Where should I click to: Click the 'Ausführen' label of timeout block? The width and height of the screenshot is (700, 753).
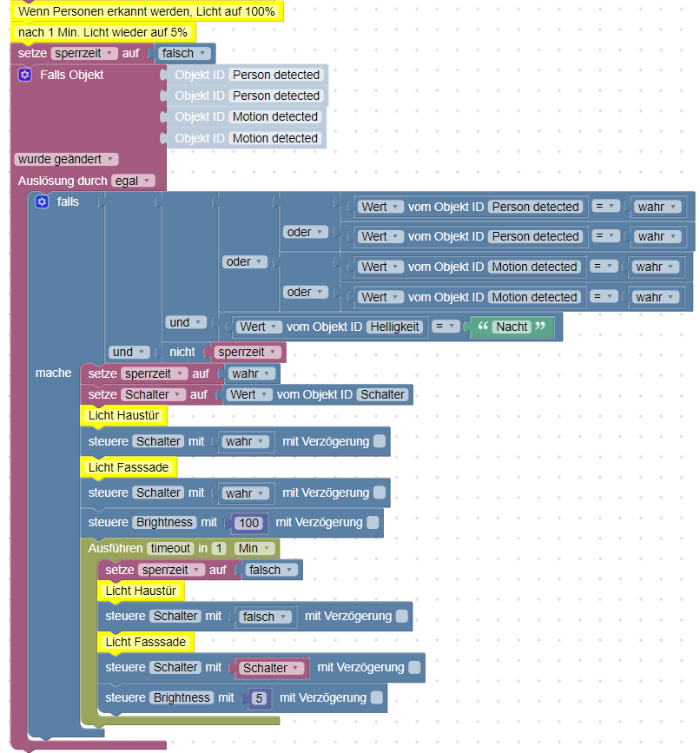(116, 548)
